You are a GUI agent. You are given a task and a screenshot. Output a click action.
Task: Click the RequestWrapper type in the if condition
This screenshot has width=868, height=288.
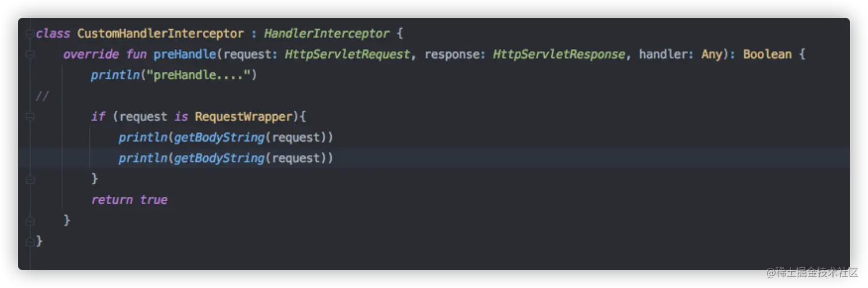point(244,117)
